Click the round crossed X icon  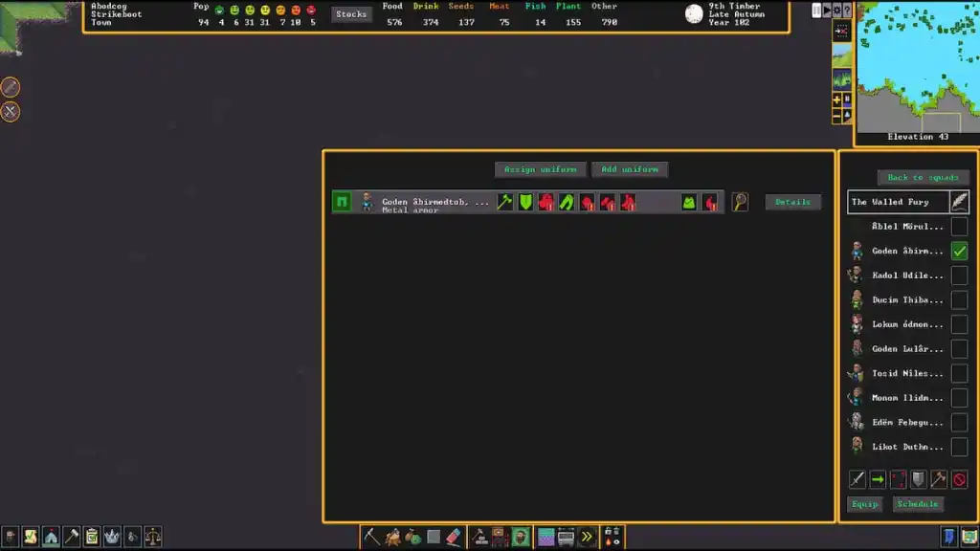click(10, 112)
